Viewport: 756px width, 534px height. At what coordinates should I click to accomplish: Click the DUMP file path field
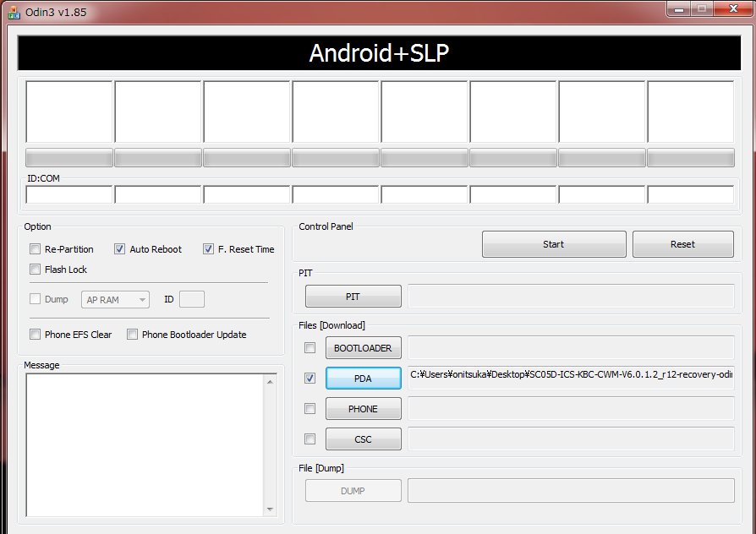571,490
